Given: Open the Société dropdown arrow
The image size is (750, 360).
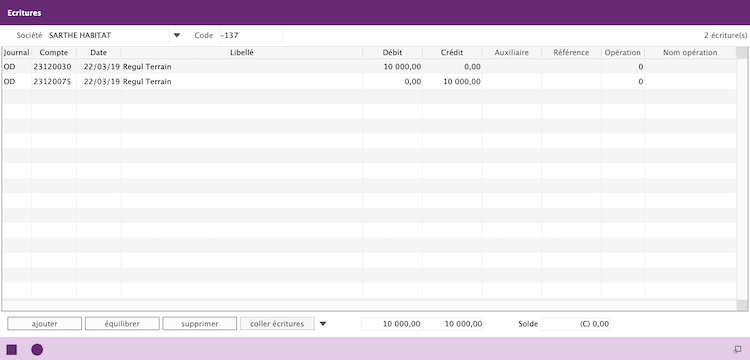Looking at the screenshot, I should tap(176, 35).
